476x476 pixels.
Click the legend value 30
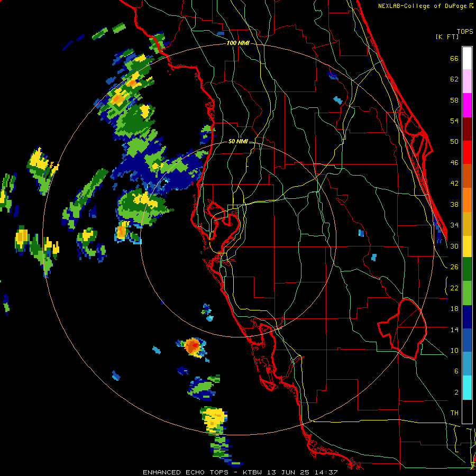point(454,246)
